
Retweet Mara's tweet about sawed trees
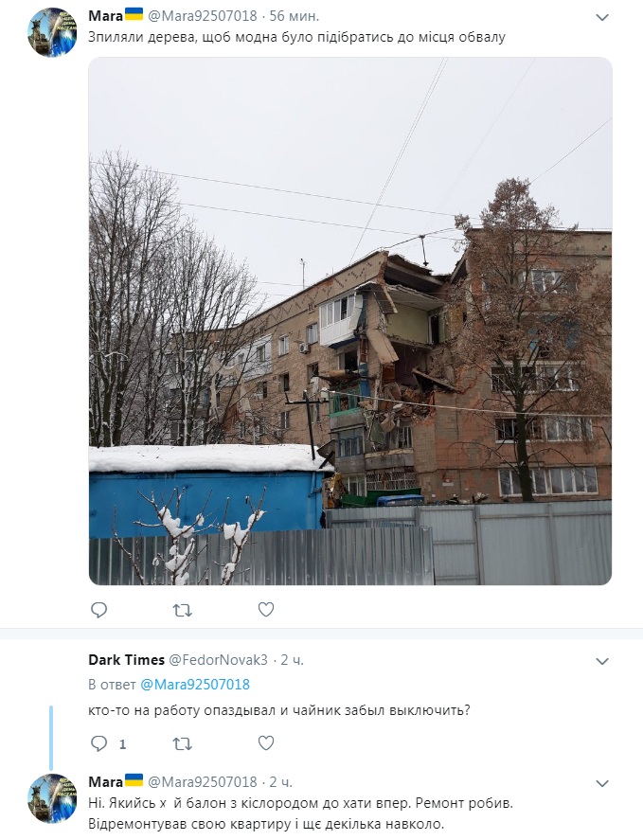(x=182, y=610)
